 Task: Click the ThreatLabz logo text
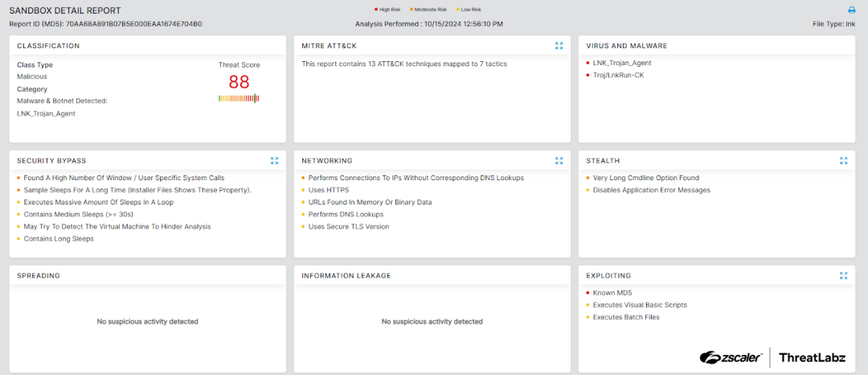(x=813, y=357)
